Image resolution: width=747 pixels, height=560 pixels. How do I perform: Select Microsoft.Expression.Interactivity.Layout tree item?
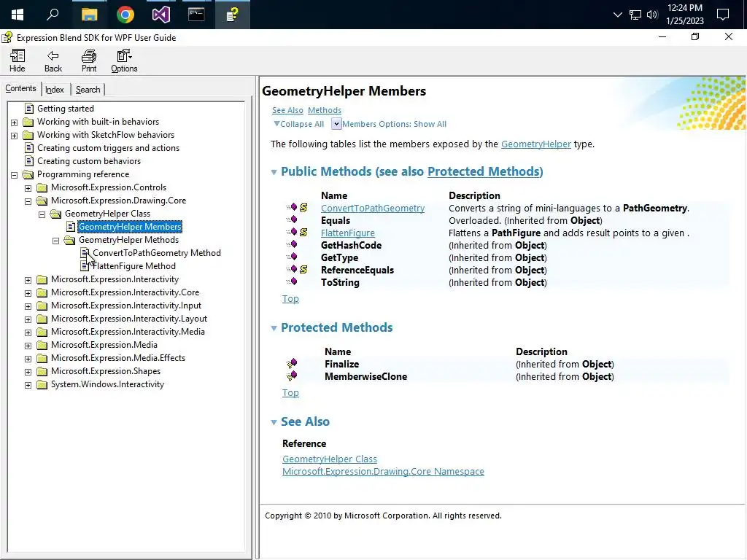click(x=129, y=319)
